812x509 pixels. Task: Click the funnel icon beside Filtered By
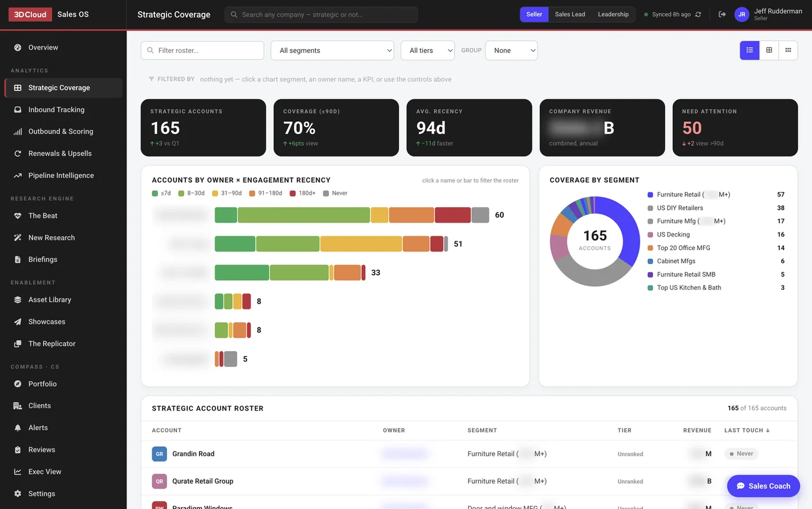click(x=151, y=79)
